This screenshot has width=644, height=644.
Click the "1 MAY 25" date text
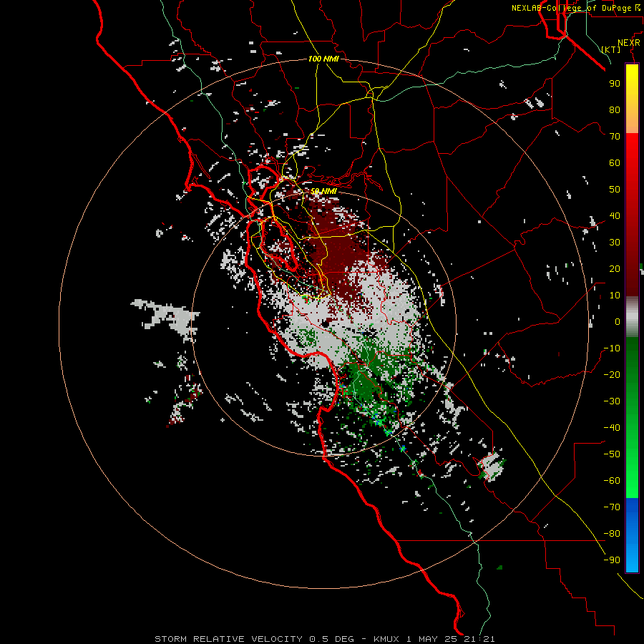(x=433, y=639)
